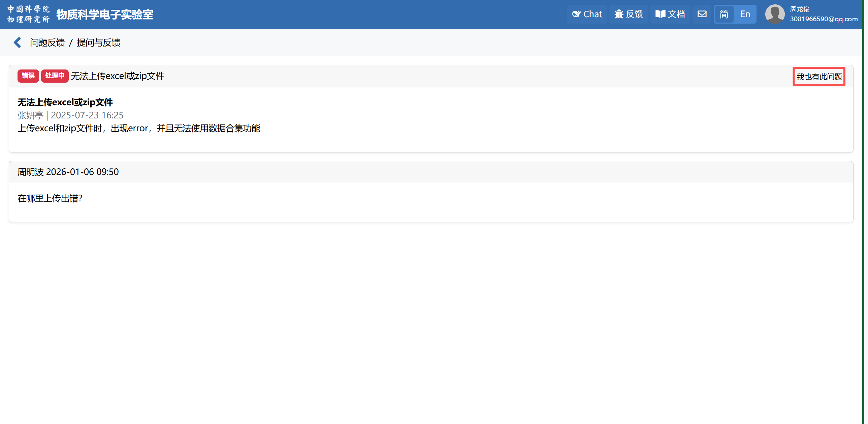Click the 提问与反馈 breadcrumb item
The width and height of the screenshot is (868, 424).
tap(98, 43)
